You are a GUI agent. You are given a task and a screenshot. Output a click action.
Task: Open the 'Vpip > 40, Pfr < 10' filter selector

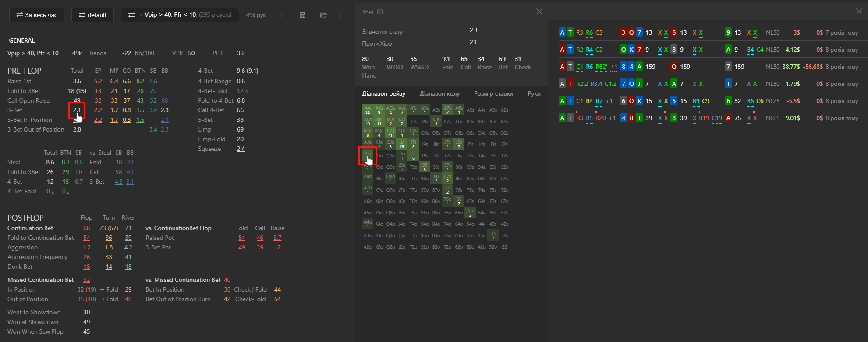(180, 15)
